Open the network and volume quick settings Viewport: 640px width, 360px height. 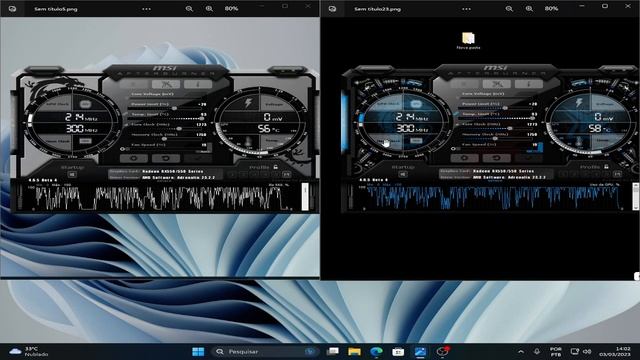[581, 351]
